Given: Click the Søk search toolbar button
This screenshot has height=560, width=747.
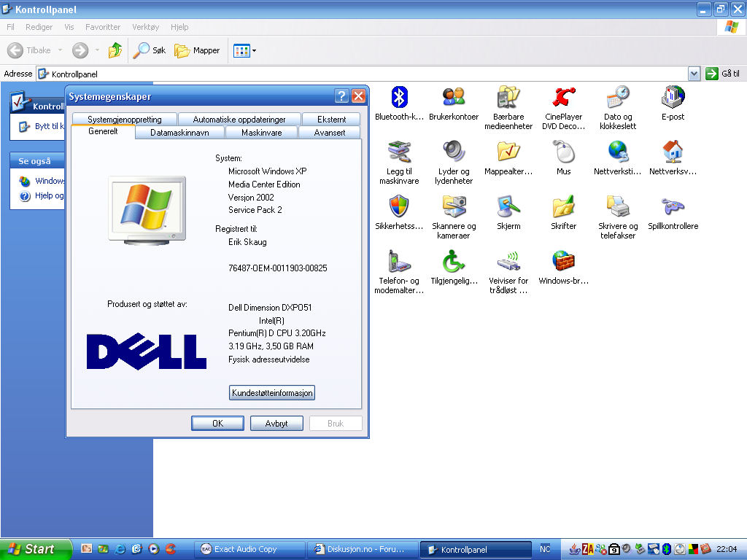Looking at the screenshot, I should (x=150, y=50).
